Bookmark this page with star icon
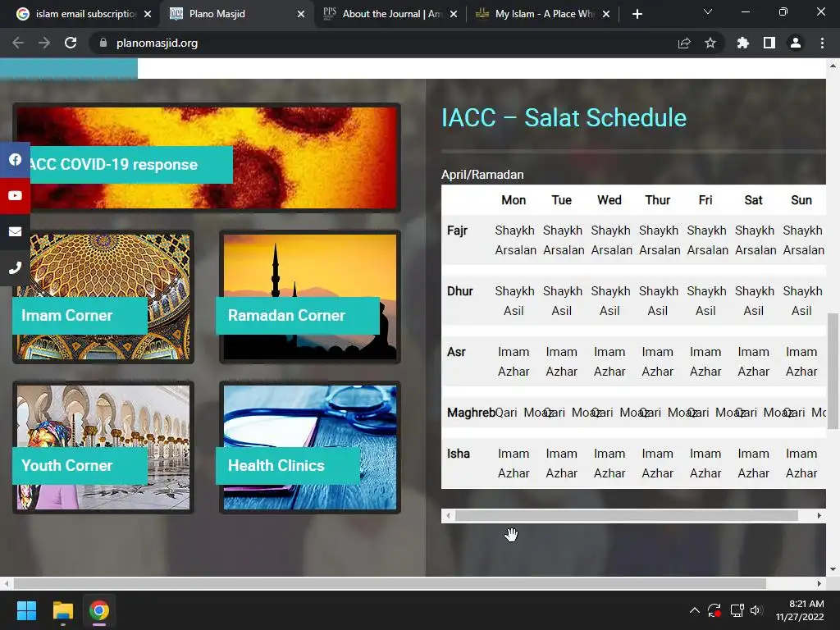 pyautogui.click(x=710, y=43)
